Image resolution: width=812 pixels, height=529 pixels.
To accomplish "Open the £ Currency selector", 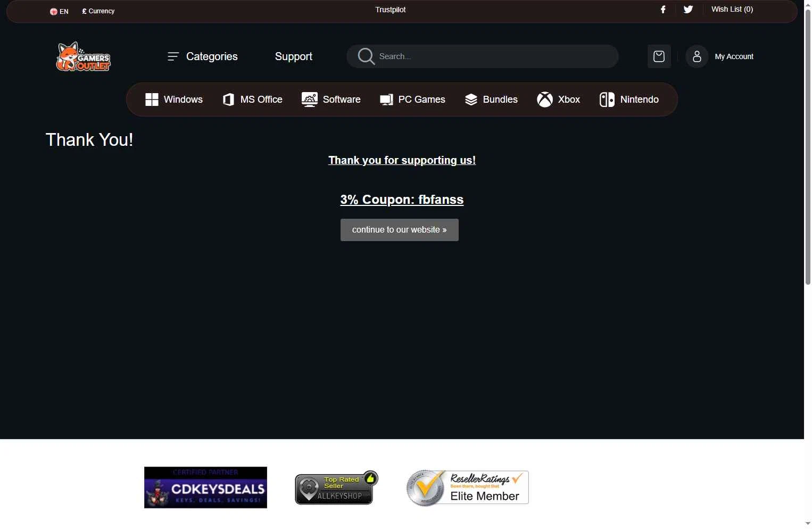I will pos(98,11).
